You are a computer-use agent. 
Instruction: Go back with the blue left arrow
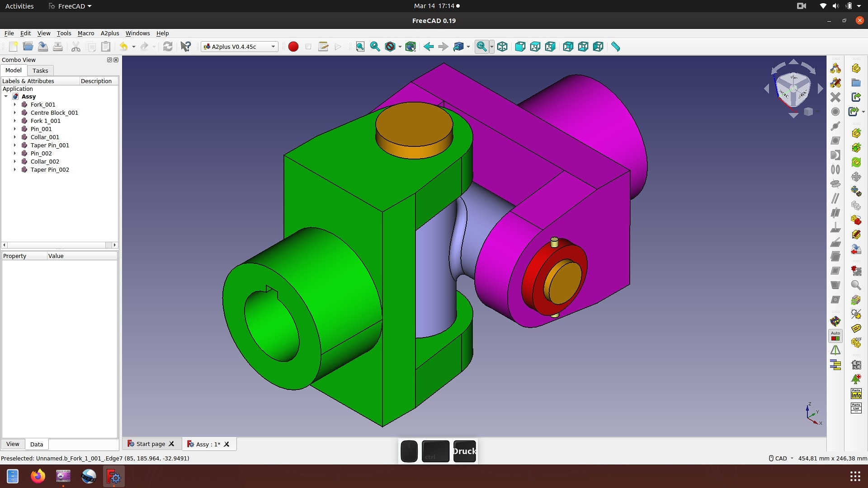pos(428,47)
